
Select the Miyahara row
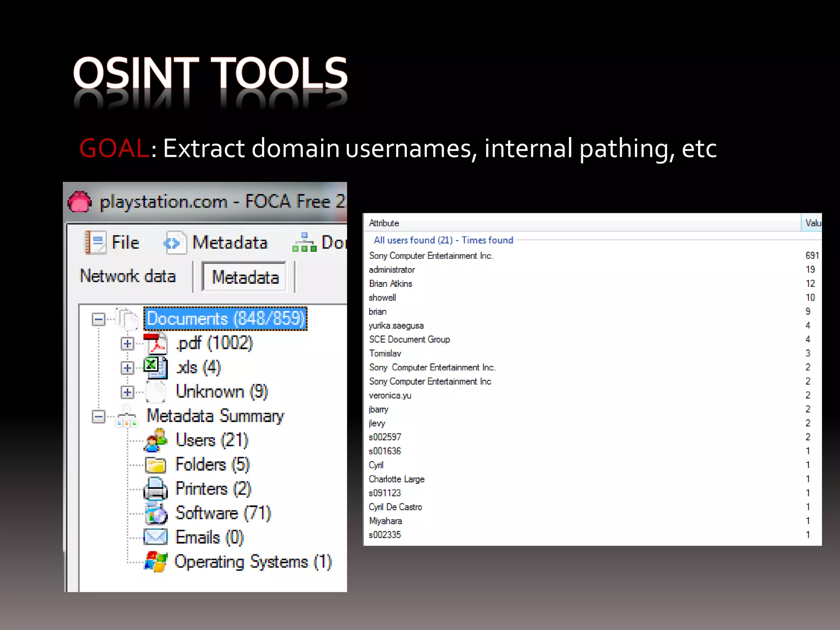point(593,521)
